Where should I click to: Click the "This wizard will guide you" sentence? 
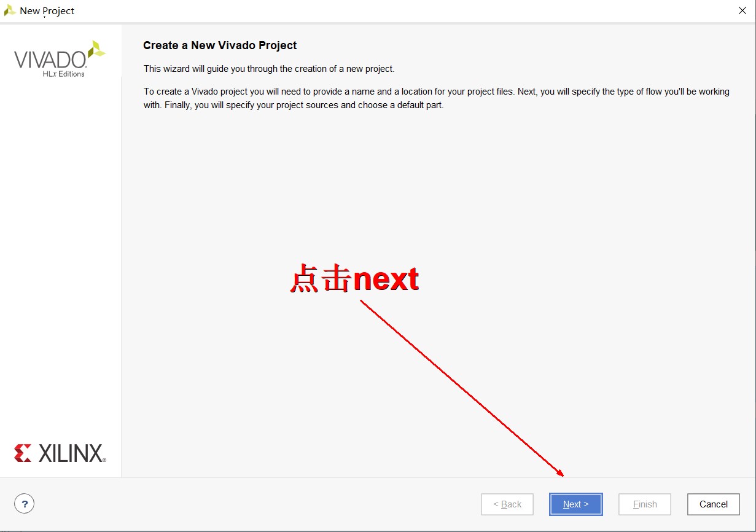[268, 69]
